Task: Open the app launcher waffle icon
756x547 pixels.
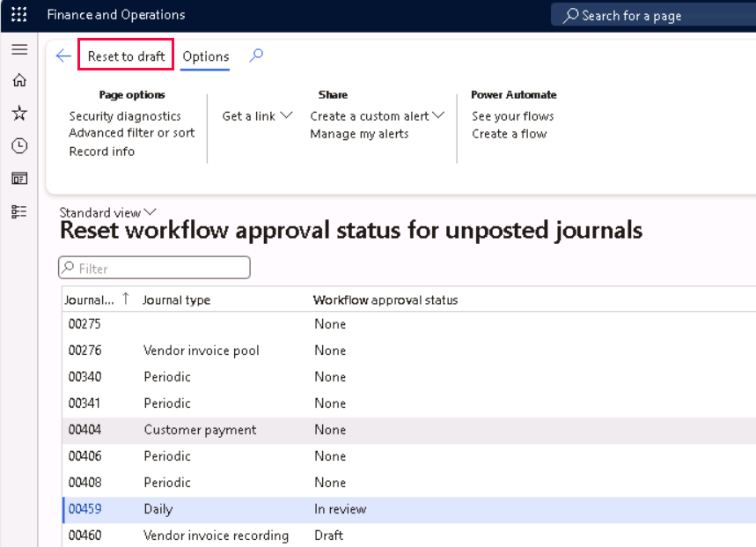Action: pyautogui.click(x=18, y=15)
